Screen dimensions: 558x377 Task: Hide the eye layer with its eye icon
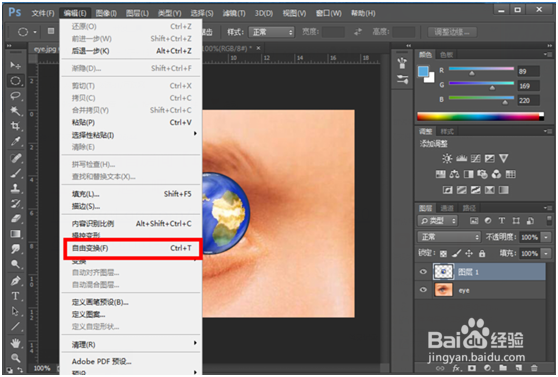click(423, 290)
